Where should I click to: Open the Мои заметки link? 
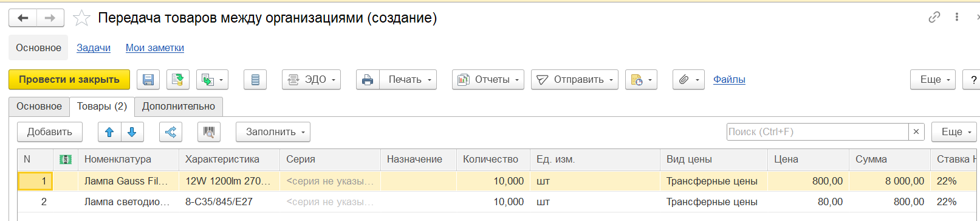pos(155,47)
